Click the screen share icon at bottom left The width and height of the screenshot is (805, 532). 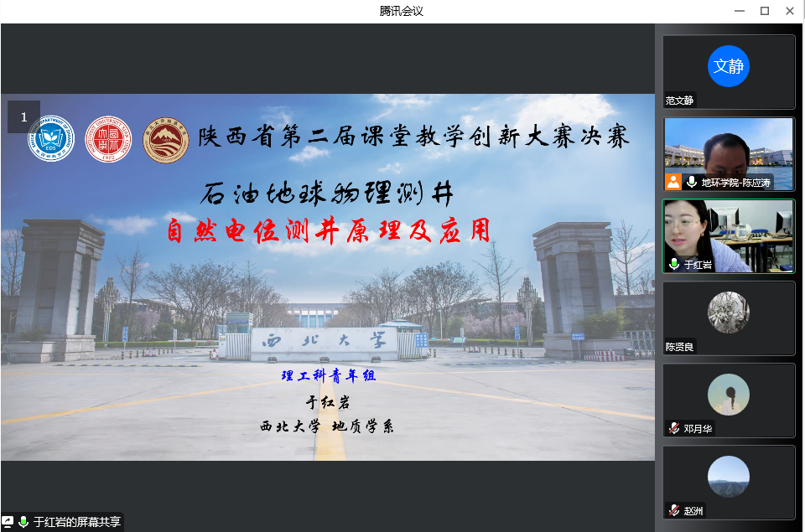[x=8, y=522]
